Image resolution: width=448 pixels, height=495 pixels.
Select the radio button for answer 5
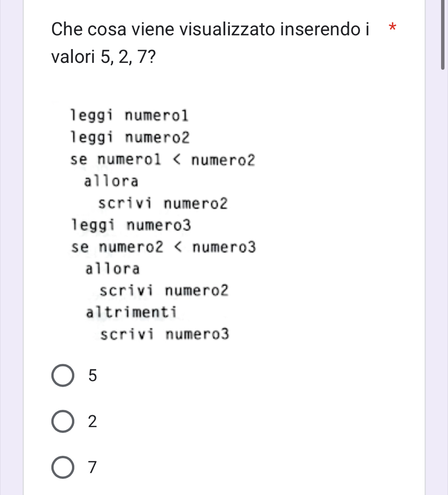(x=63, y=376)
